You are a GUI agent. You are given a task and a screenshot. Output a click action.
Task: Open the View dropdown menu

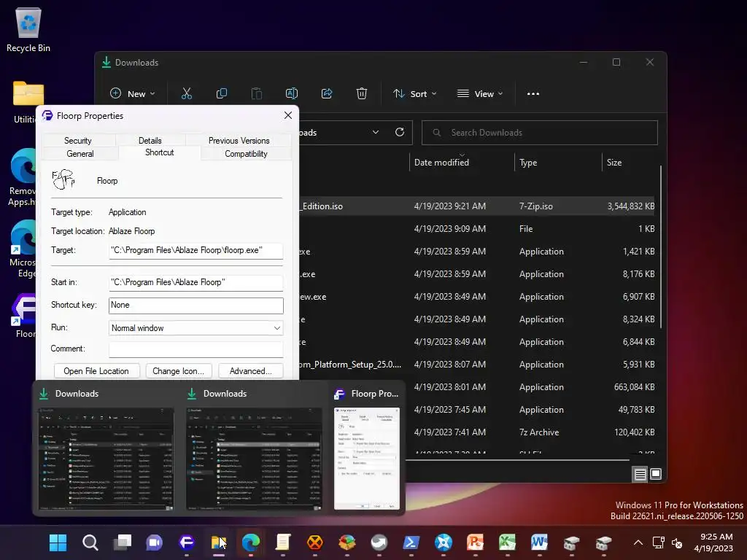(x=480, y=94)
